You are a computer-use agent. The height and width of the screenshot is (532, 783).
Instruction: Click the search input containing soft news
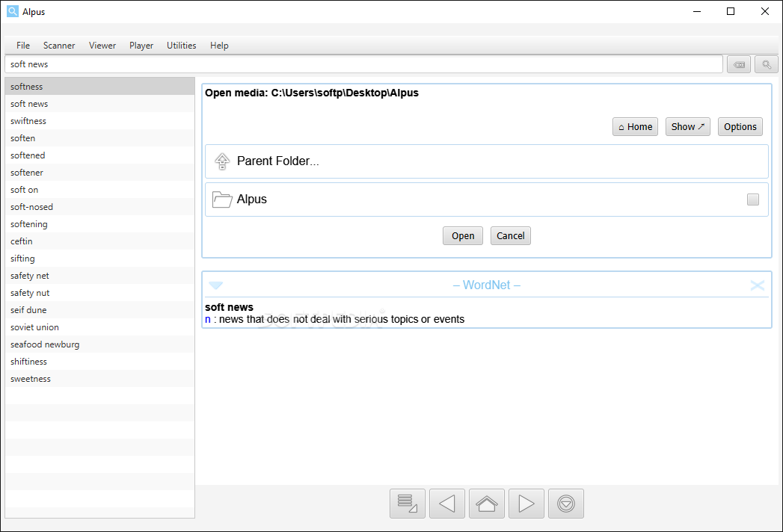click(363, 64)
